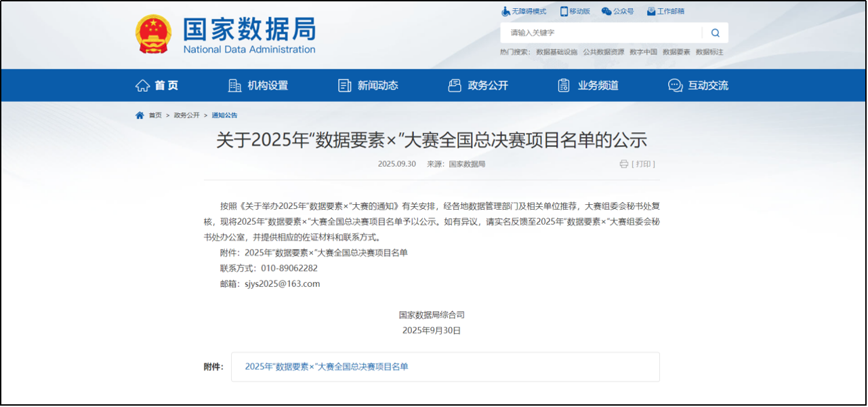The height and width of the screenshot is (407, 868).
Task: Enable accessibility mode (无障碍模式) icon
Action: (x=505, y=12)
